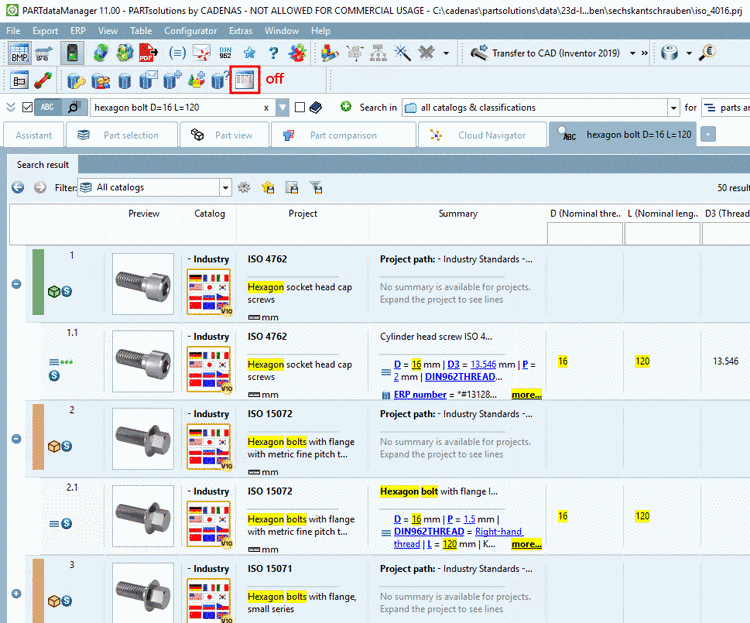Expand result row 3 ISO 15071

pyautogui.click(x=16, y=593)
